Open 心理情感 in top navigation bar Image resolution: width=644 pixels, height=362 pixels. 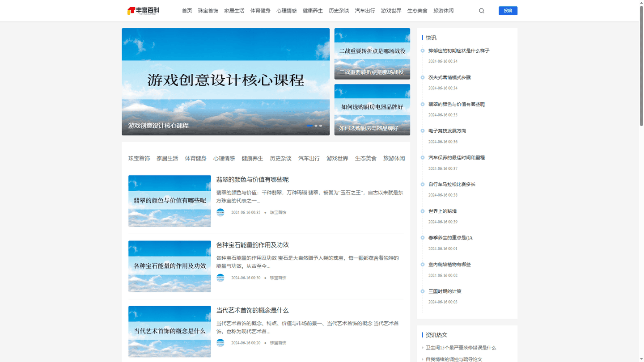click(x=287, y=11)
